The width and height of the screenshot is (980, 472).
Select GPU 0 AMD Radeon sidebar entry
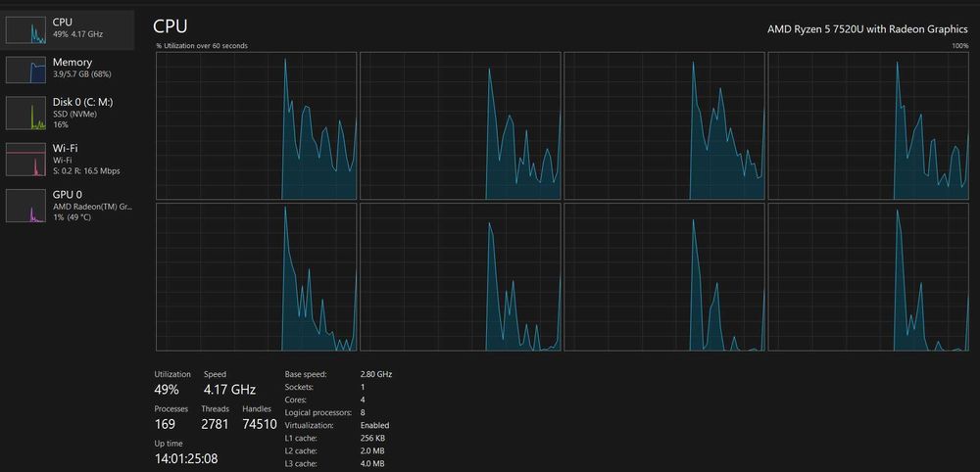tap(68, 206)
